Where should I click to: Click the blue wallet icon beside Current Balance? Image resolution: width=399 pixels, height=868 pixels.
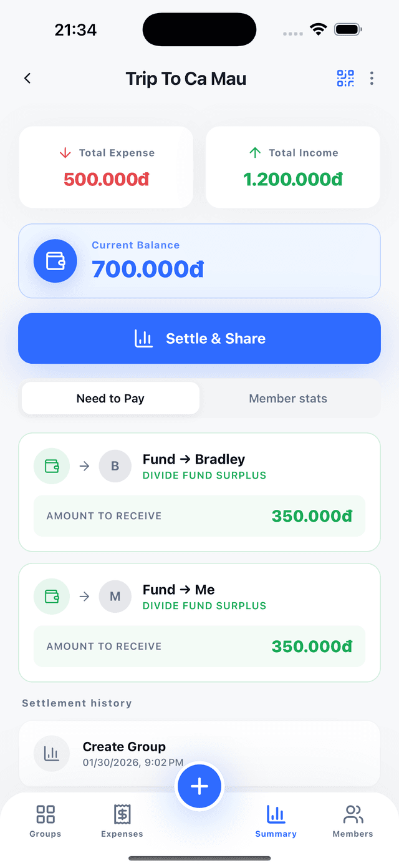55,260
